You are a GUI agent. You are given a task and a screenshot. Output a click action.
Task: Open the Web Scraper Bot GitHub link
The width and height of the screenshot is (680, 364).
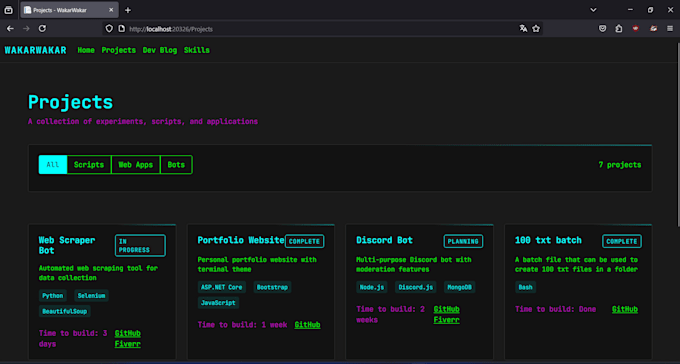click(128, 333)
